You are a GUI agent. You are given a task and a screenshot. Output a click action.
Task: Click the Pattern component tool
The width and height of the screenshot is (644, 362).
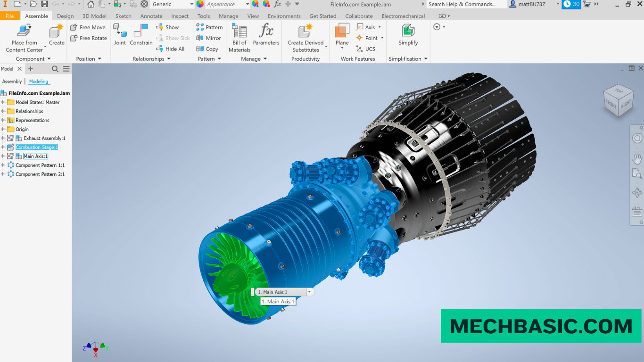click(209, 27)
